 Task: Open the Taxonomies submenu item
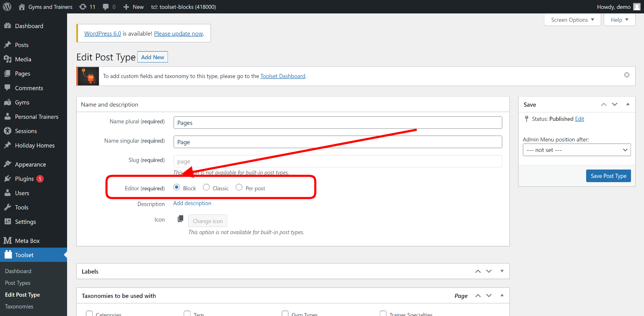pyautogui.click(x=19, y=306)
